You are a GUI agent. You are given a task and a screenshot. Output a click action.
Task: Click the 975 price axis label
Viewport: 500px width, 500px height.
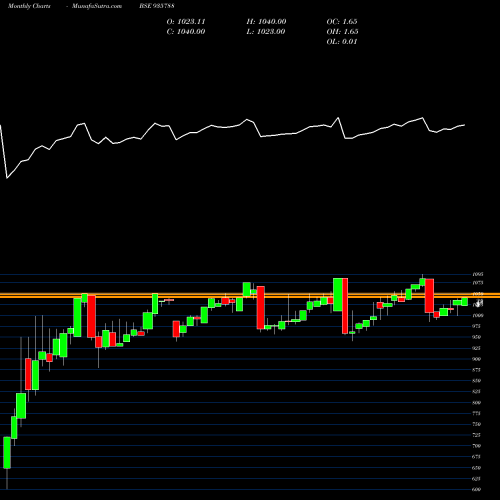click(477, 326)
